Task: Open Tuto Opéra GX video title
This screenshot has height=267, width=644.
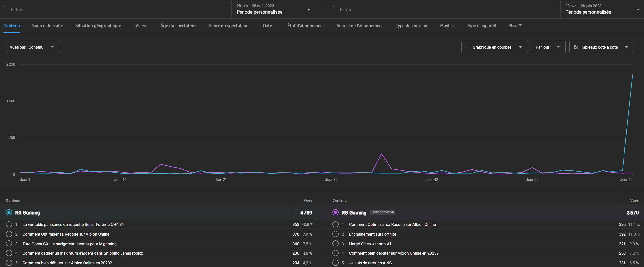Action: point(70,244)
